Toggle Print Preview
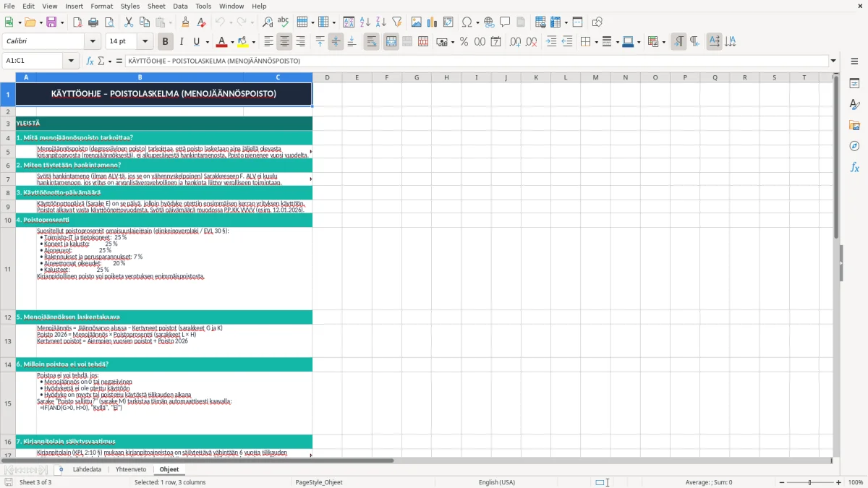The height and width of the screenshot is (488, 868). (x=109, y=22)
